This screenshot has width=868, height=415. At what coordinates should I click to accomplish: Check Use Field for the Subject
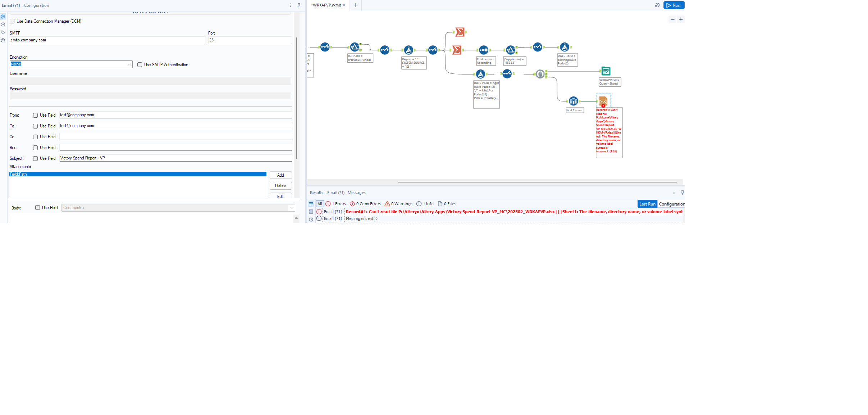pos(35,158)
